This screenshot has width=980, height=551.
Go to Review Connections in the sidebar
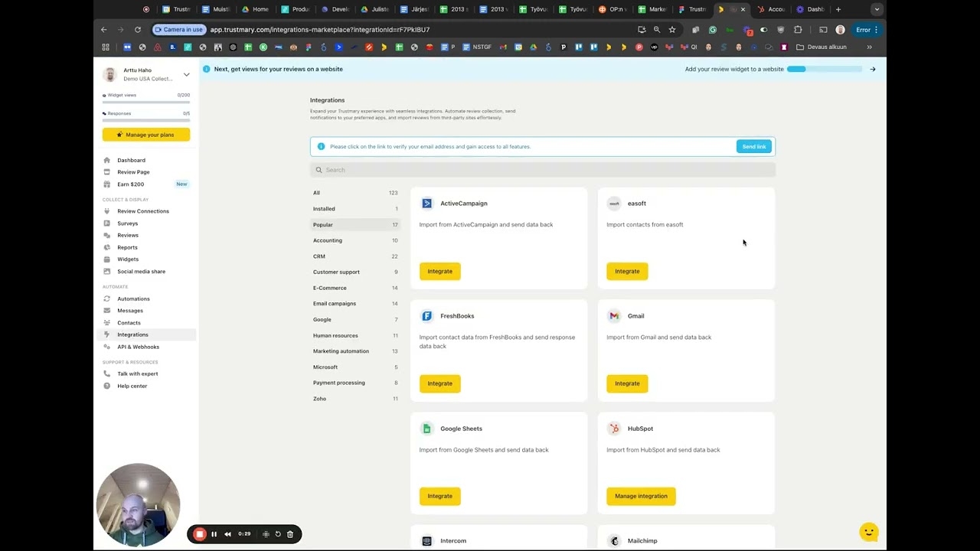point(142,211)
